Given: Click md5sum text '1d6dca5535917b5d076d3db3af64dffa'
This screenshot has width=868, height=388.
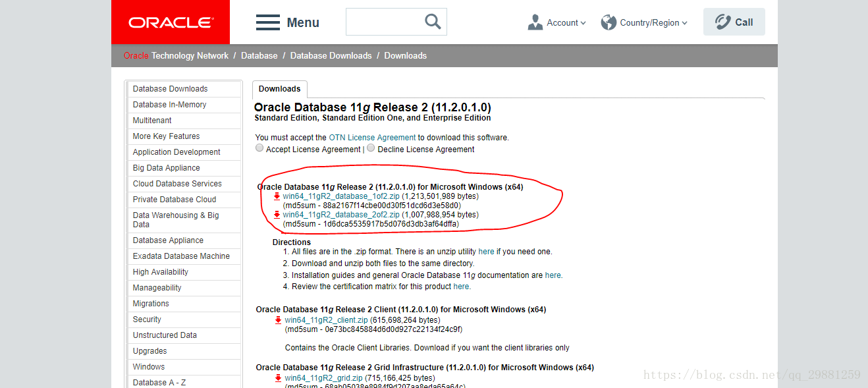Looking at the screenshot, I should coord(391,224).
